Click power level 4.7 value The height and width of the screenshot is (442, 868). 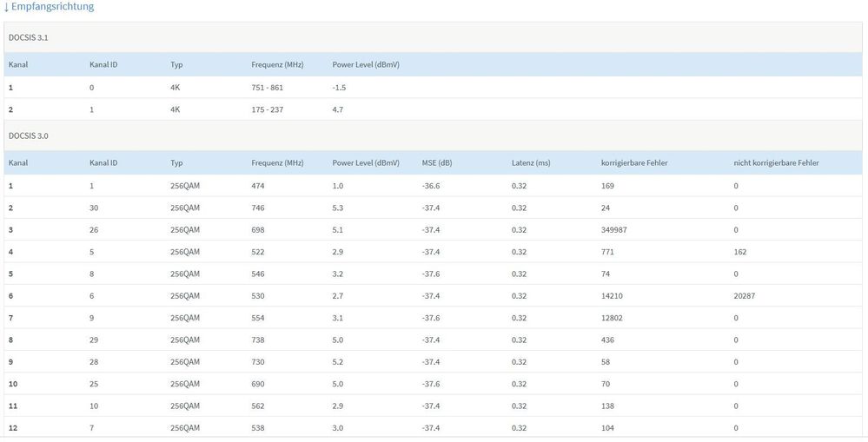pyautogui.click(x=338, y=109)
